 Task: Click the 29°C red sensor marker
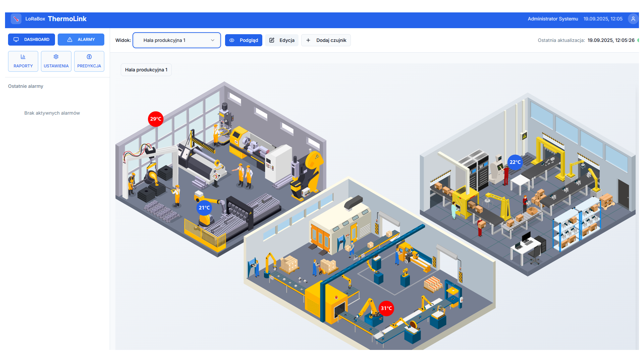[x=156, y=119]
